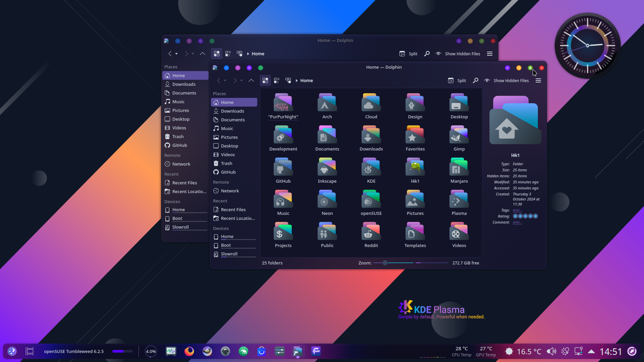The image size is (644, 362).
Task: Click Add link next to Tags
Action: [517, 210]
